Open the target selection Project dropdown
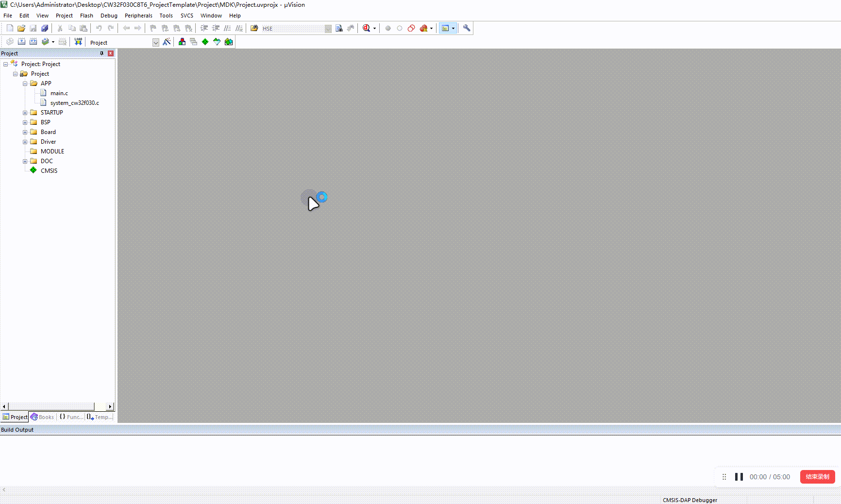This screenshot has width=841, height=504. (x=156, y=43)
